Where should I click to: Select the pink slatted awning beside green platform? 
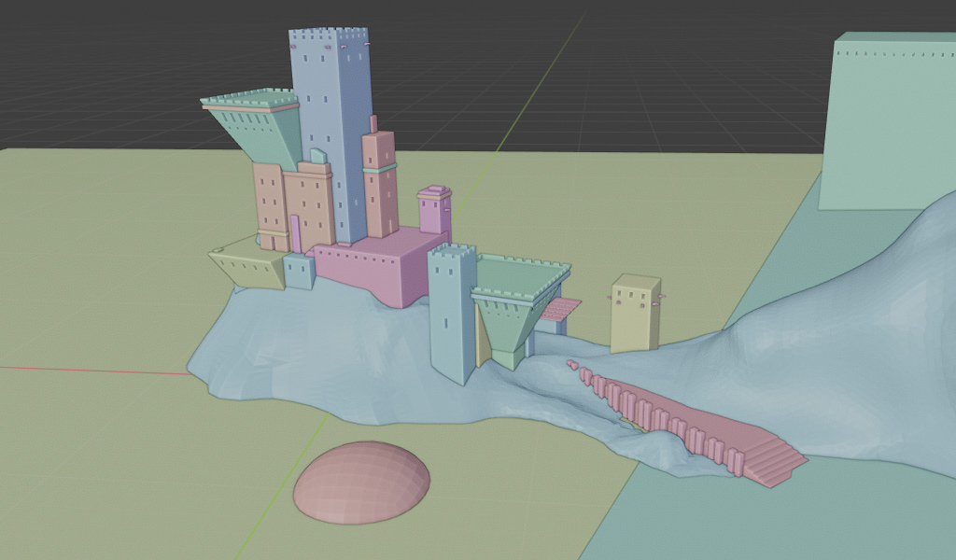[x=559, y=310]
